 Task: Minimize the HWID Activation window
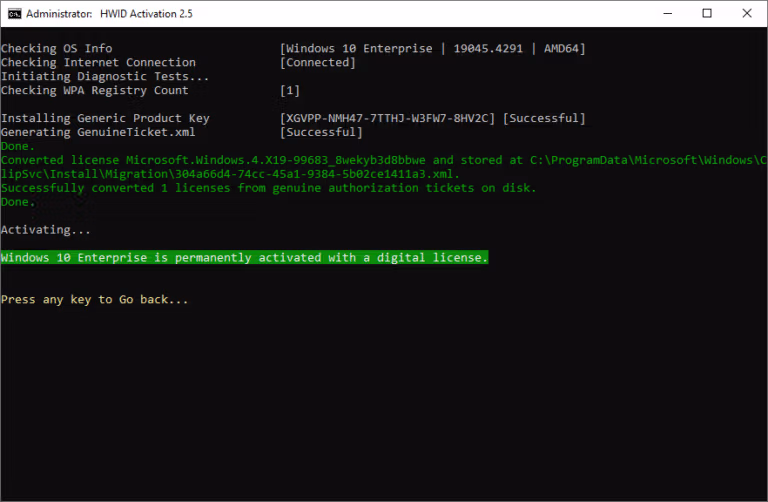tap(667, 13)
